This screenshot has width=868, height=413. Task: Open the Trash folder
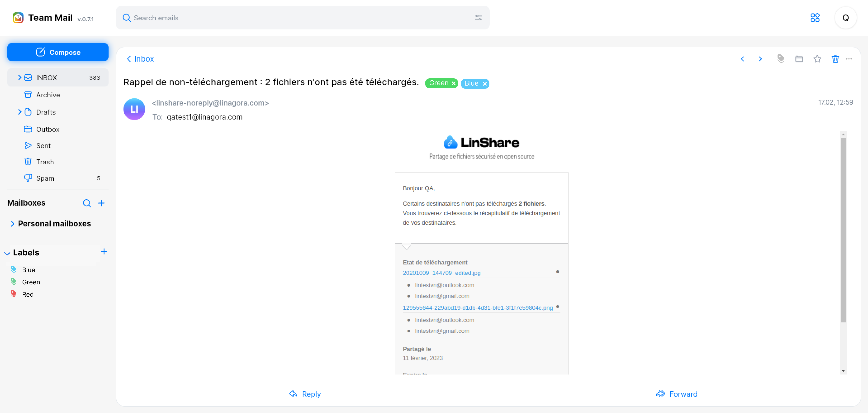click(x=58, y=162)
